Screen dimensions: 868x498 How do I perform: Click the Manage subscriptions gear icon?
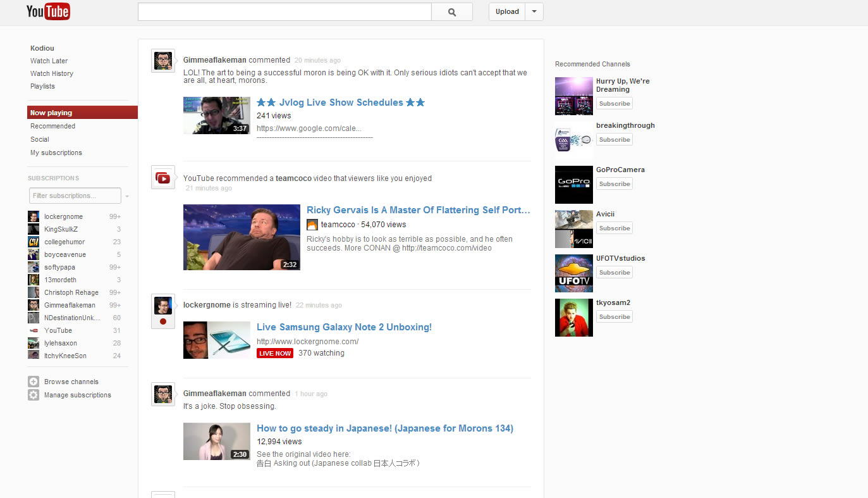point(33,394)
